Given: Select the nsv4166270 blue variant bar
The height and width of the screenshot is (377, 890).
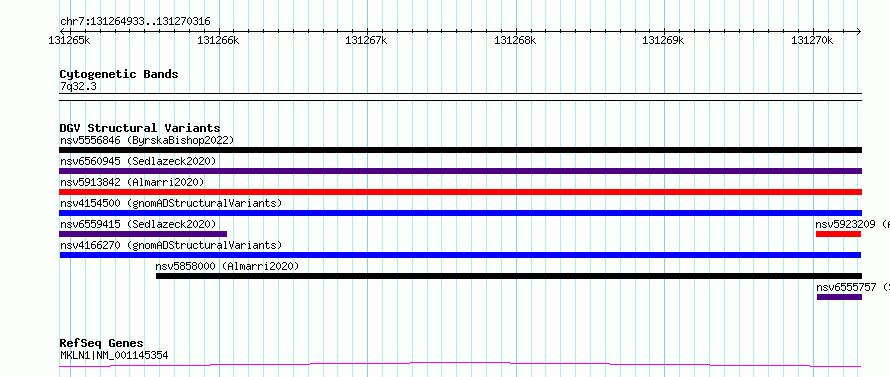Looking at the screenshot, I should [x=460, y=255].
